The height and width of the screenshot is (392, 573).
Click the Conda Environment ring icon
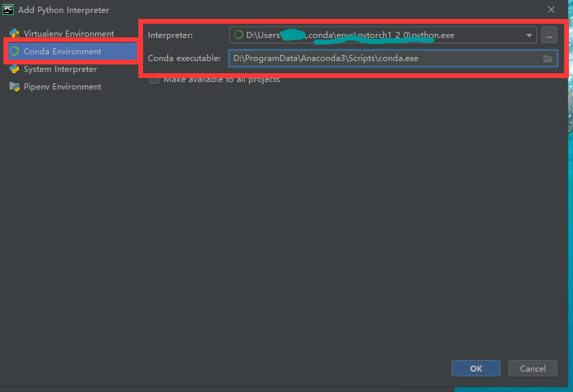tap(14, 51)
